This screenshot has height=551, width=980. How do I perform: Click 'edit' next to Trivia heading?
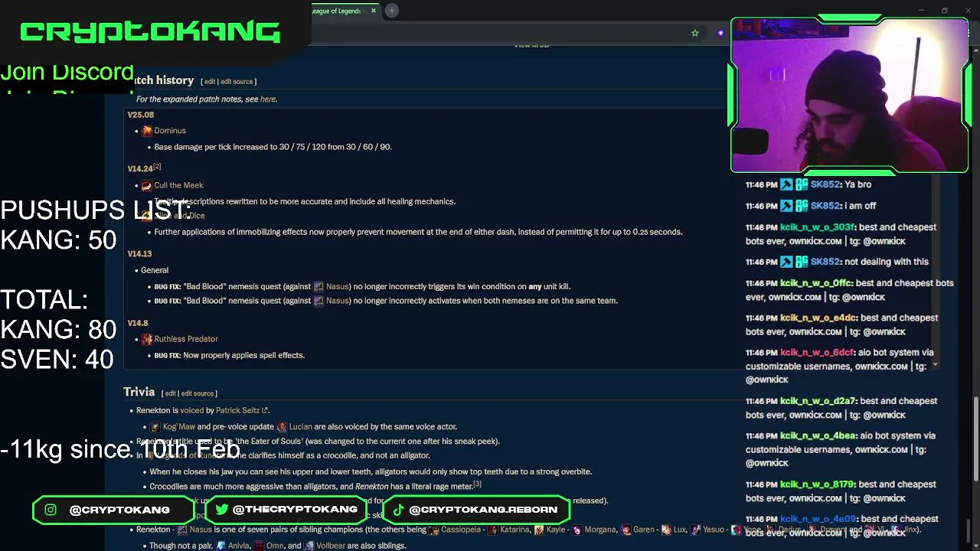(171, 393)
